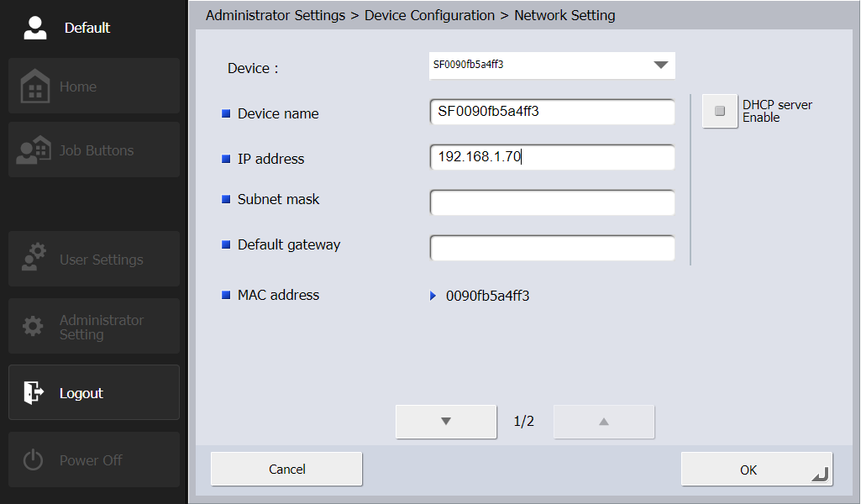Click the User Settings gear icon
Screen dimensions: 861x504
tap(34, 260)
